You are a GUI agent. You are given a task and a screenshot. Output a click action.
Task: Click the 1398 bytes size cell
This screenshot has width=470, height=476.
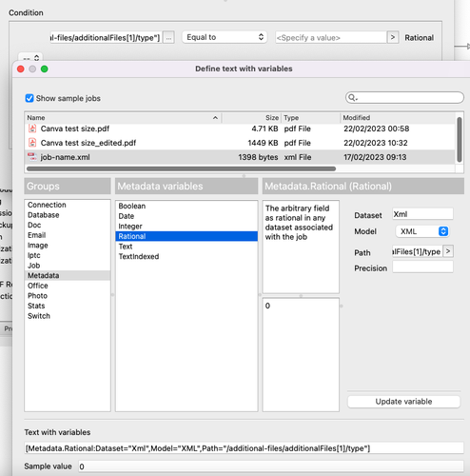pyautogui.click(x=258, y=157)
